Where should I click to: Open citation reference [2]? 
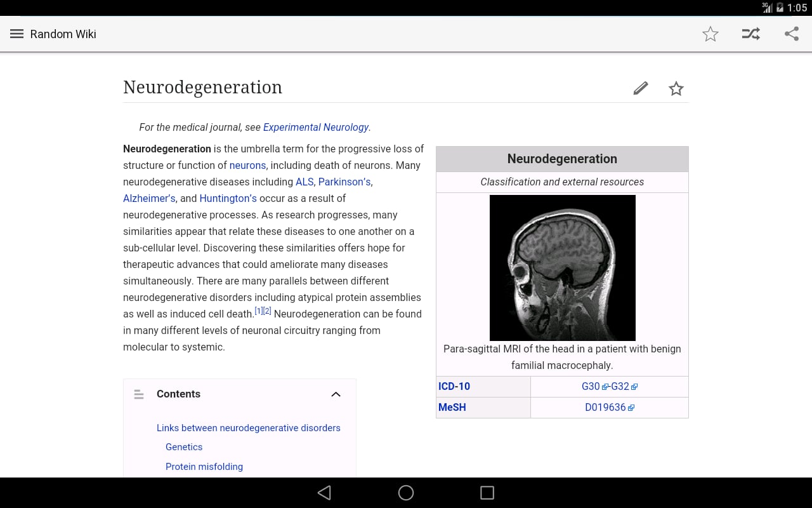pyautogui.click(x=268, y=311)
